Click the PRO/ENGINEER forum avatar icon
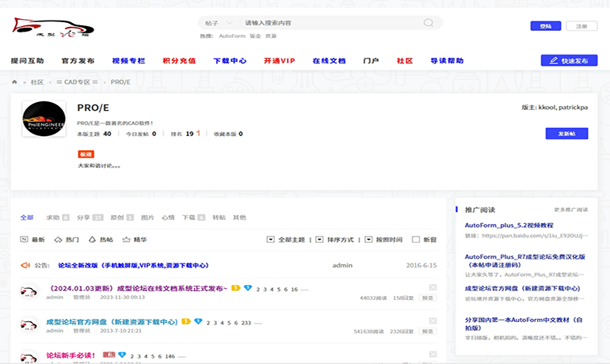The height and width of the screenshot is (364, 610). coord(44,123)
